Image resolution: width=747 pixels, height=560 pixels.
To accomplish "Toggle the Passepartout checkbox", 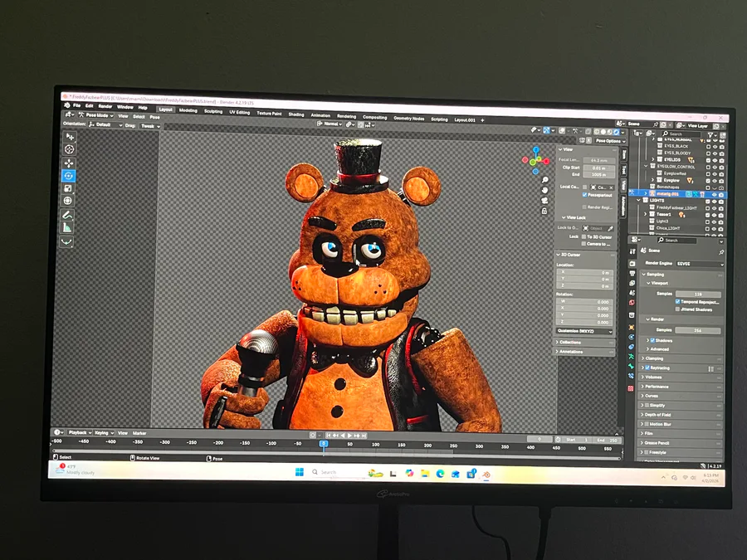I will 584,195.
